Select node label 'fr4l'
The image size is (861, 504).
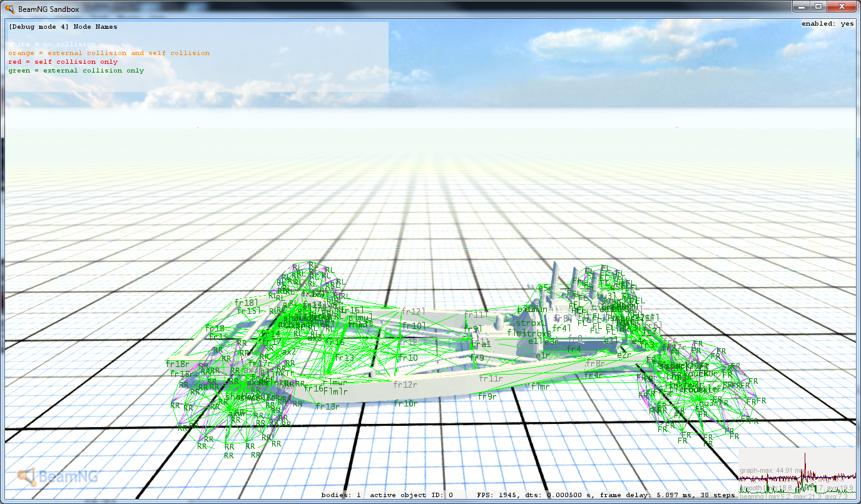click(x=562, y=328)
